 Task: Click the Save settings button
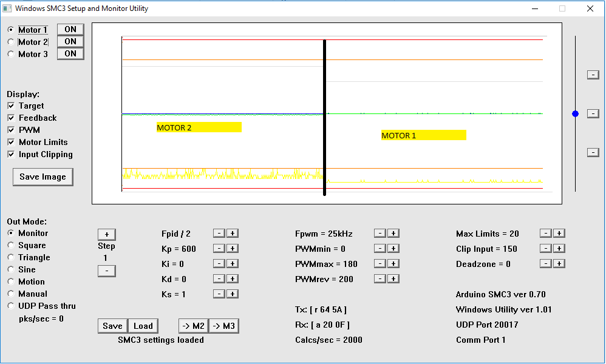(x=112, y=326)
